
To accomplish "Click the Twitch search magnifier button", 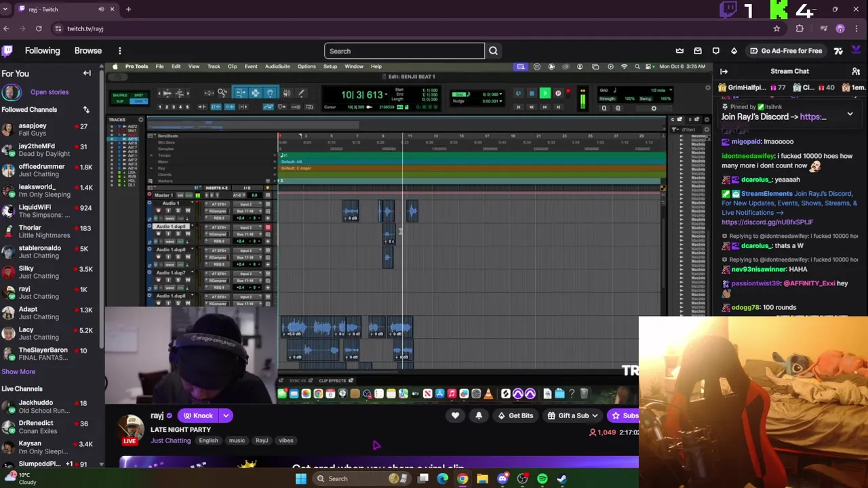I will [x=493, y=51].
